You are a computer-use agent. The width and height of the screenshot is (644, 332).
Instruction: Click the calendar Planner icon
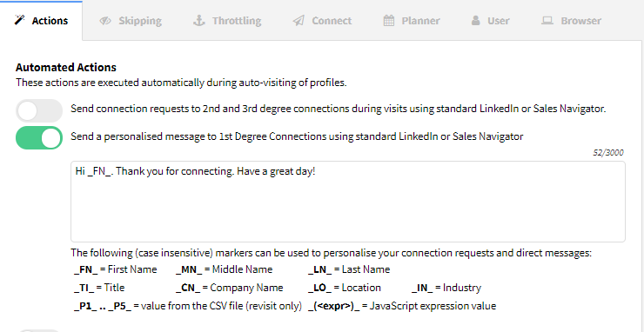click(388, 21)
